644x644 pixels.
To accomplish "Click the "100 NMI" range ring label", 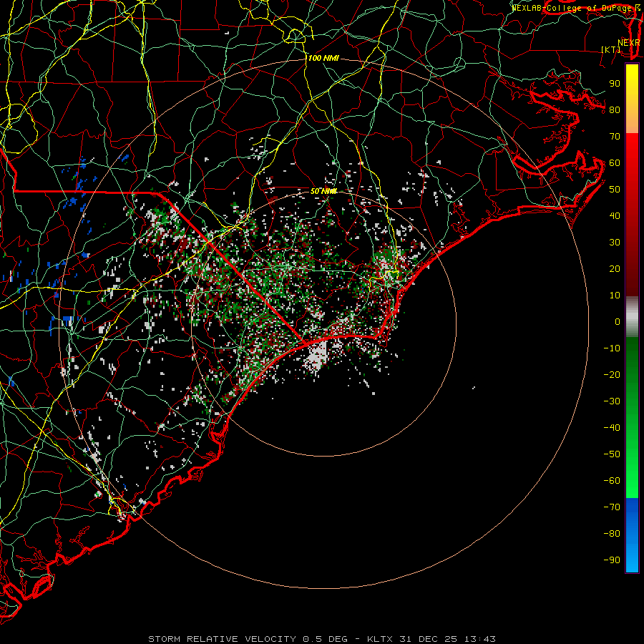I will 323,59.
